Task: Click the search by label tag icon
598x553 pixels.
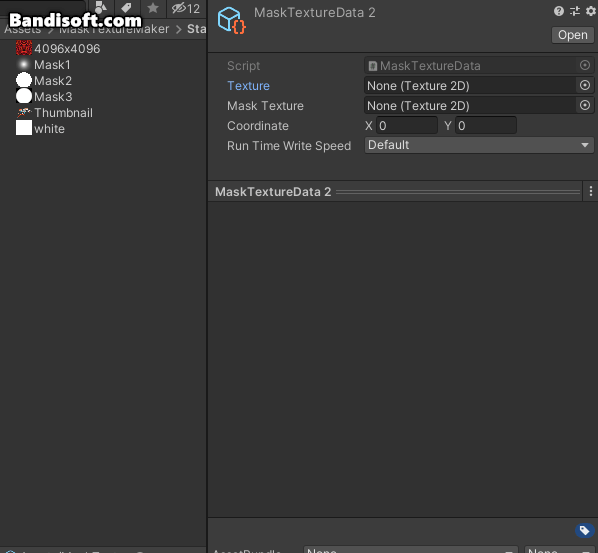Action: pos(126,8)
